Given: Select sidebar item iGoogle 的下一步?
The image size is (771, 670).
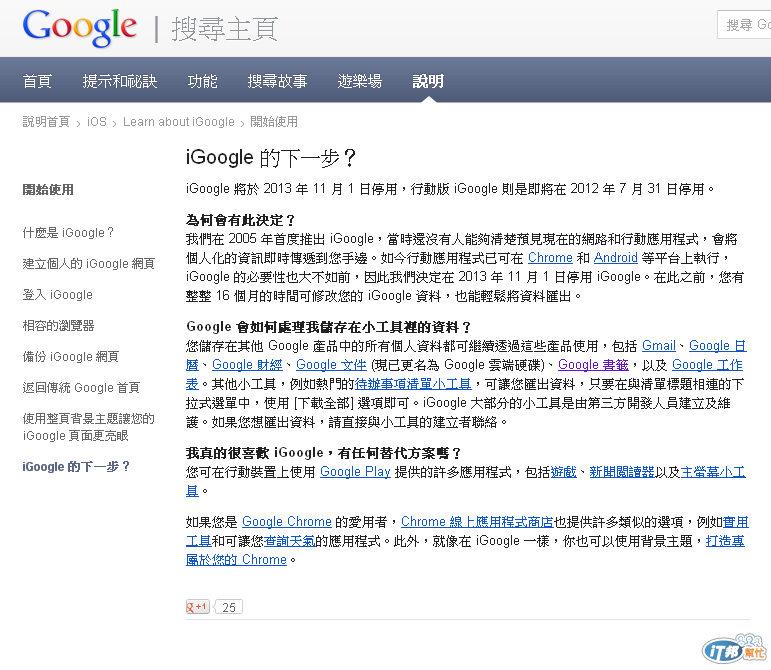Looking at the screenshot, I should click(76, 466).
